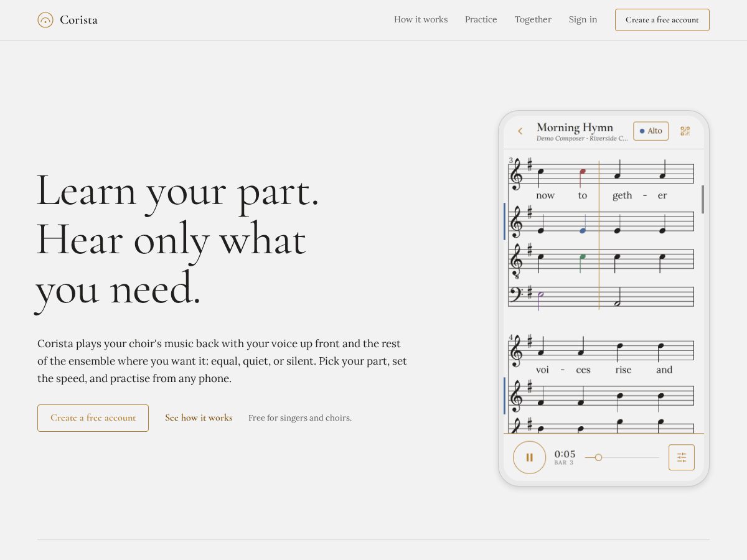The height and width of the screenshot is (560, 747).
Task: Click the 'BAR 3' label
Action: click(x=564, y=463)
